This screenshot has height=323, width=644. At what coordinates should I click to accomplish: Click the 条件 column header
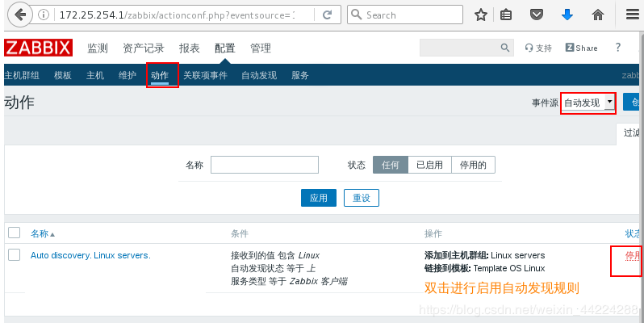[x=240, y=233]
